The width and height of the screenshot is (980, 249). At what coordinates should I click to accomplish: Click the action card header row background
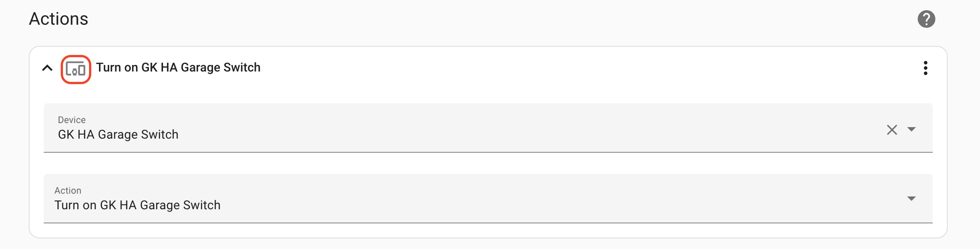(530, 68)
